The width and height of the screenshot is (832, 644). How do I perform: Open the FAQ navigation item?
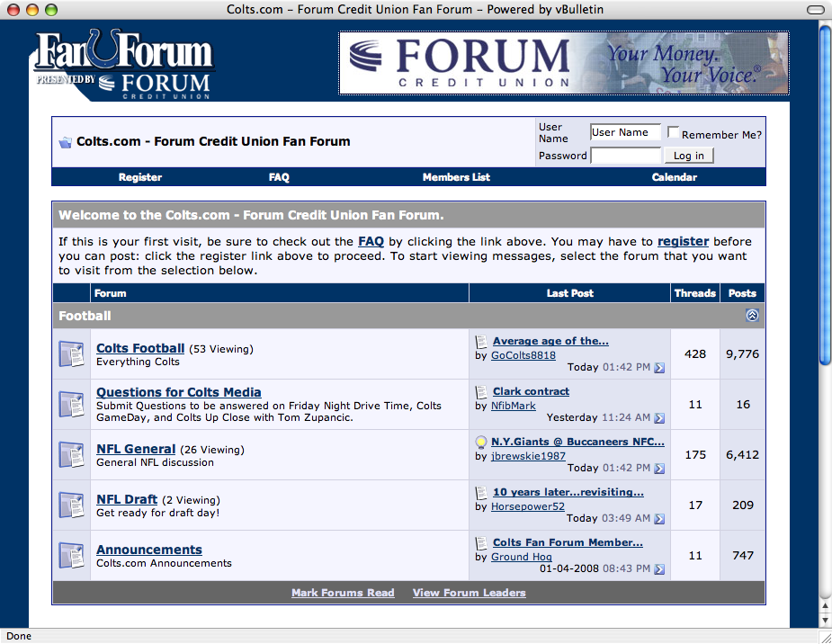[279, 177]
